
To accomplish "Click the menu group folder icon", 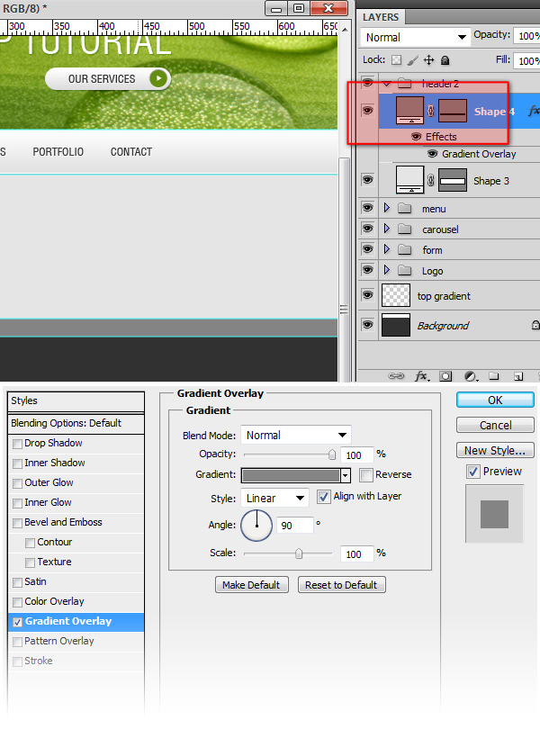I will (404, 208).
